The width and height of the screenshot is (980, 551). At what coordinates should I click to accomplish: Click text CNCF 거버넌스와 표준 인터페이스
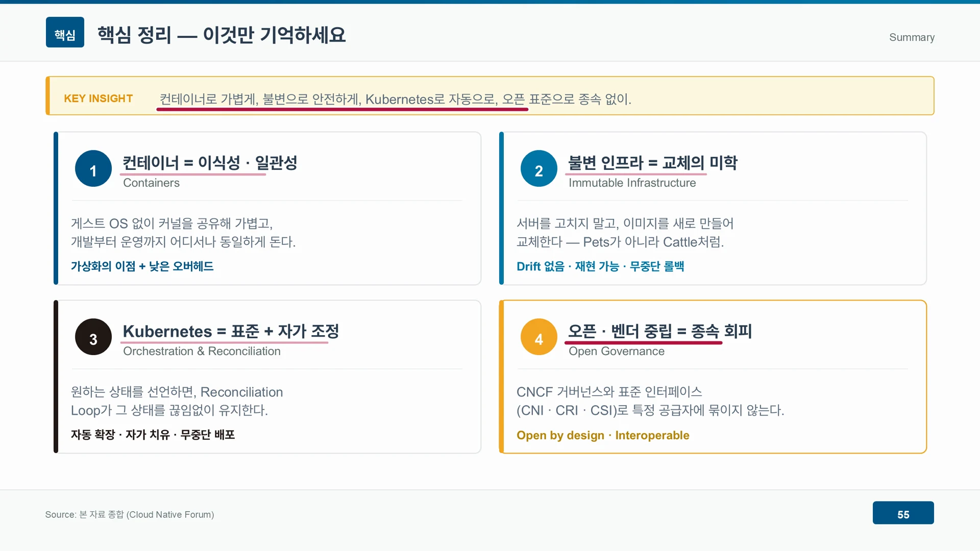609,392
